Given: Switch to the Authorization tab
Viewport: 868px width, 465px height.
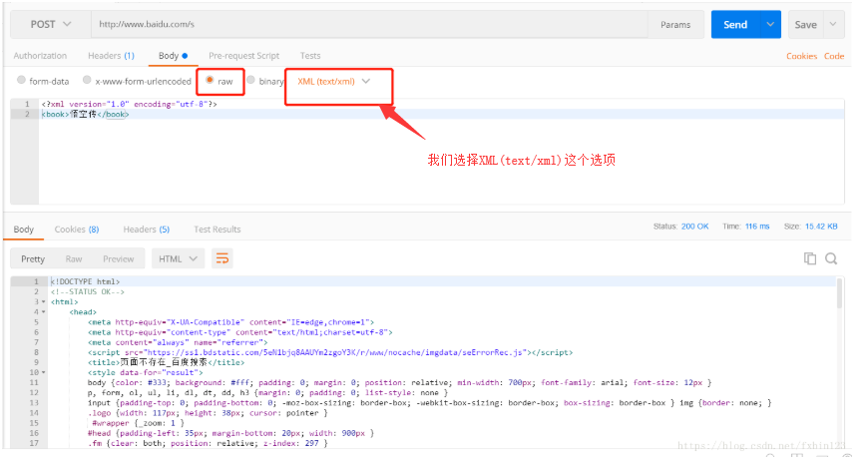Looking at the screenshot, I should [40, 56].
